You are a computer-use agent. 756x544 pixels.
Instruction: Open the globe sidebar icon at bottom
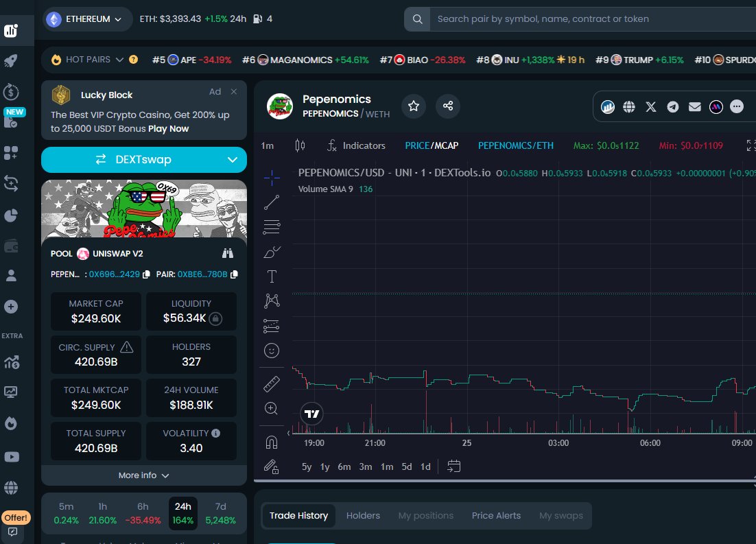tap(11, 488)
